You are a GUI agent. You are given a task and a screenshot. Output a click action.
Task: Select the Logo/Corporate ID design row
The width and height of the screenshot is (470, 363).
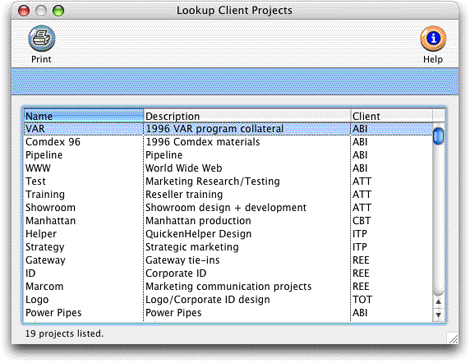coord(228,299)
